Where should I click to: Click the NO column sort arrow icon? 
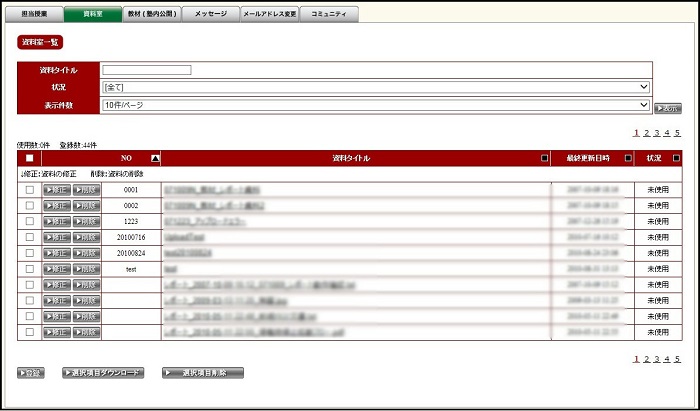[154, 158]
